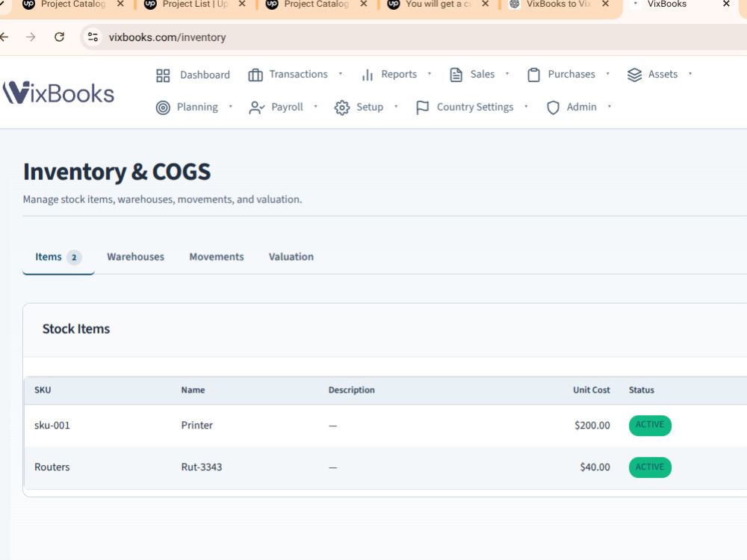747x560 pixels.
Task: Click the '$40.00' unit cost
Action: pyautogui.click(x=595, y=467)
